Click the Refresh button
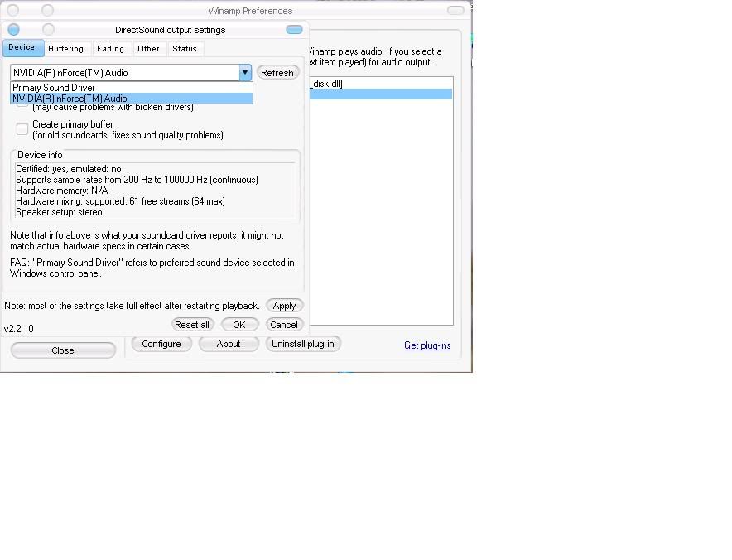Image resolution: width=732 pixels, height=560 pixels. coord(277,73)
